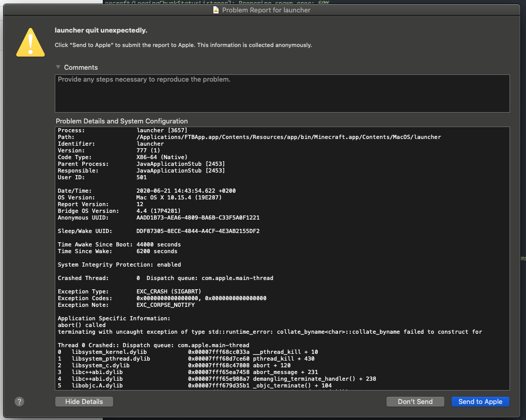
Task: Click the 'Time Awake Since Boot: 44000 seconds' line
Action: [x=119, y=244]
